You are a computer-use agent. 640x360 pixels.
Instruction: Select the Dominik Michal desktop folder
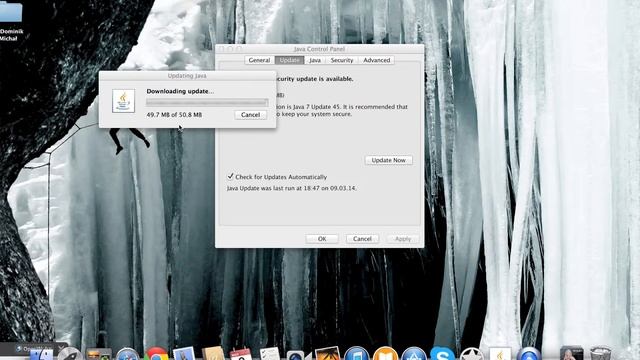[11, 20]
